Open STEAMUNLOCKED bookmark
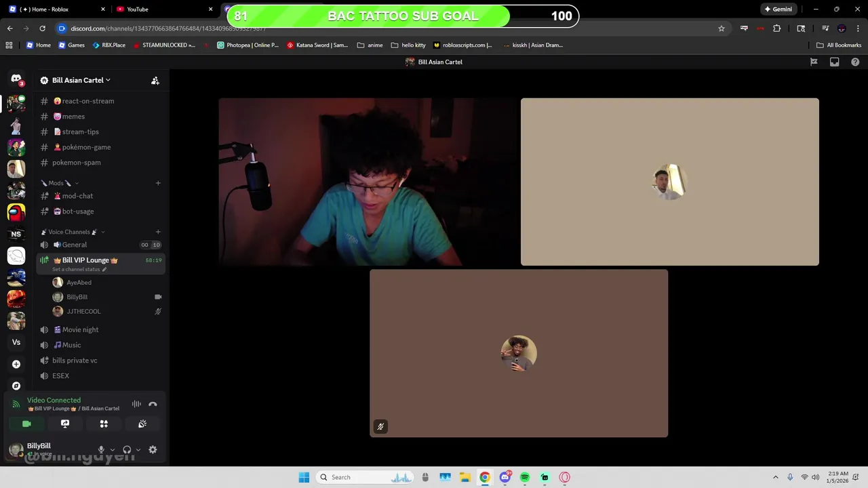 [x=164, y=45]
